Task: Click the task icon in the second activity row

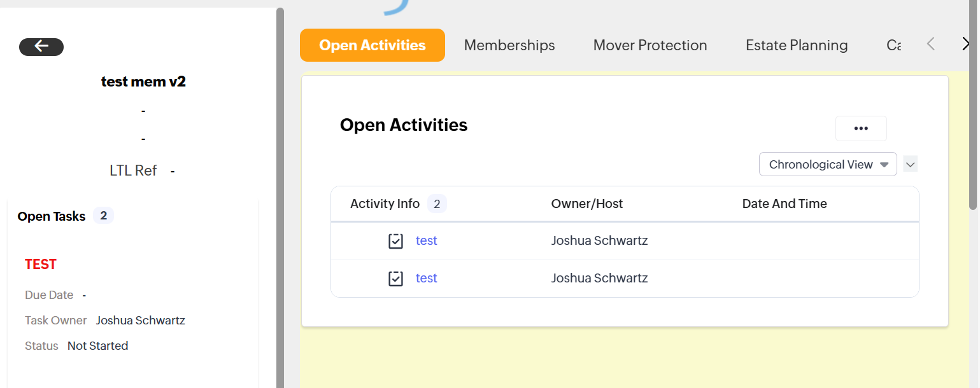Action: coord(395,279)
